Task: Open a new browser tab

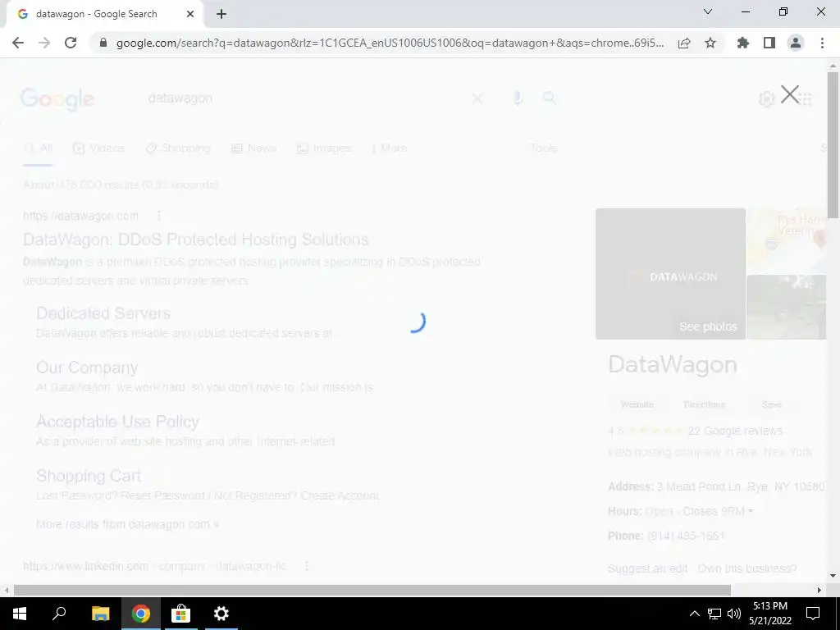Action: pos(221,15)
